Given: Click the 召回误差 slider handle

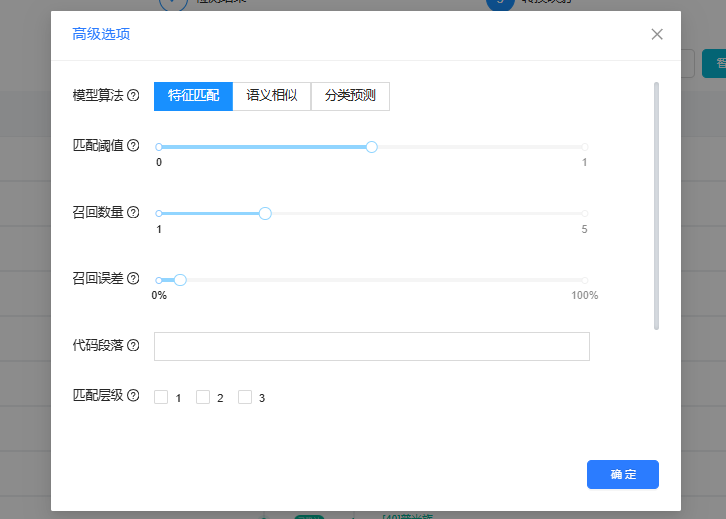Looking at the screenshot, I should point(180,280).
